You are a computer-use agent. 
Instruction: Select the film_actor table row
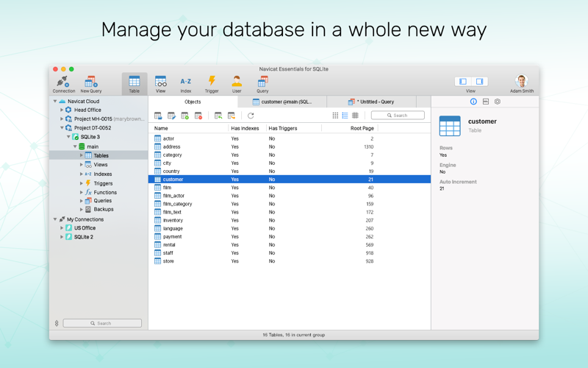[x=290, y=196]
